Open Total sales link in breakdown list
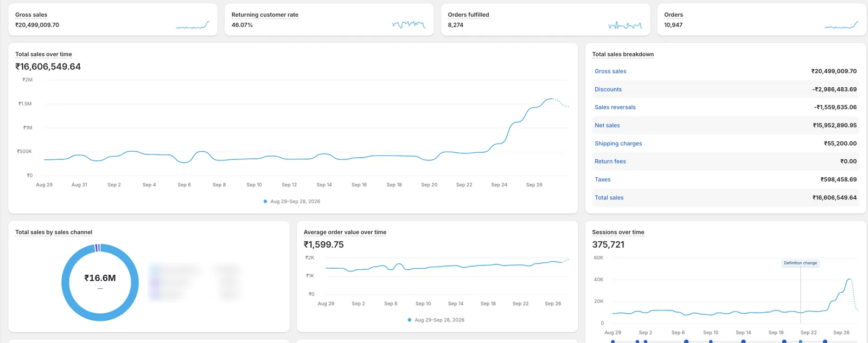 tap(609, 198)
